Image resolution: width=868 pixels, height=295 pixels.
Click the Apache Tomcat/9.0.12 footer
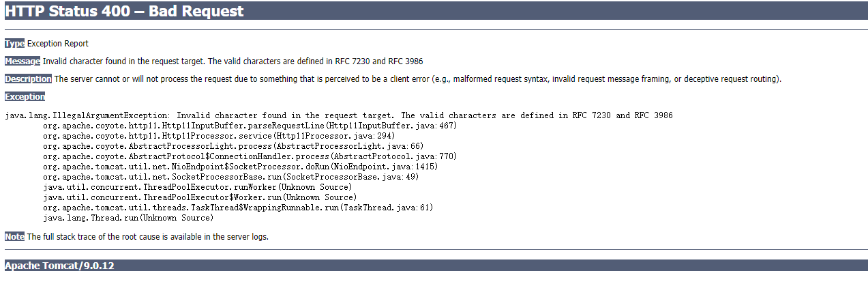[59, 266]
